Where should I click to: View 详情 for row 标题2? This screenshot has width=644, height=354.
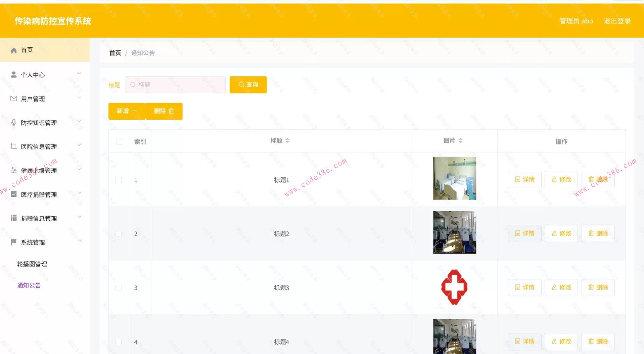coord(524,233)
